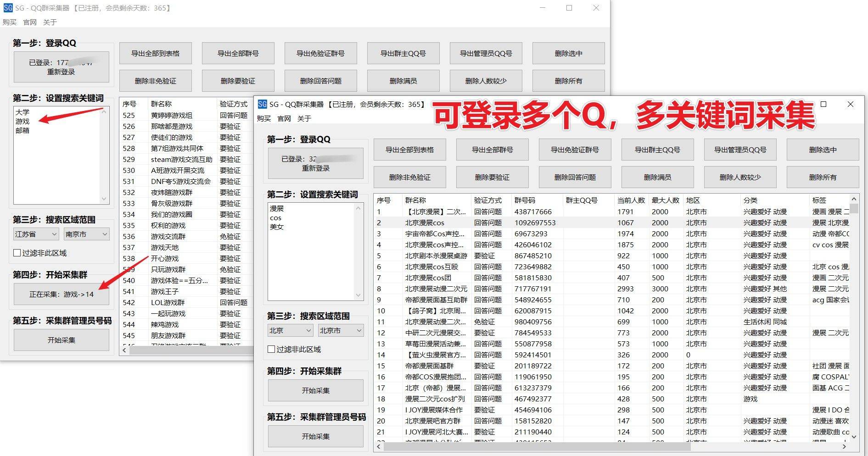Image resolution: width=868 pixels, height=456 pixels.
Task: Open the 江苏省 province dropdown
Action: 36,234
